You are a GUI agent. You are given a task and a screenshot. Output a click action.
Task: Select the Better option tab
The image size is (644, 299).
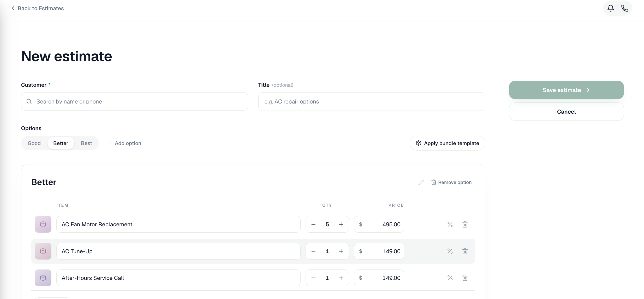coord(61,143)
